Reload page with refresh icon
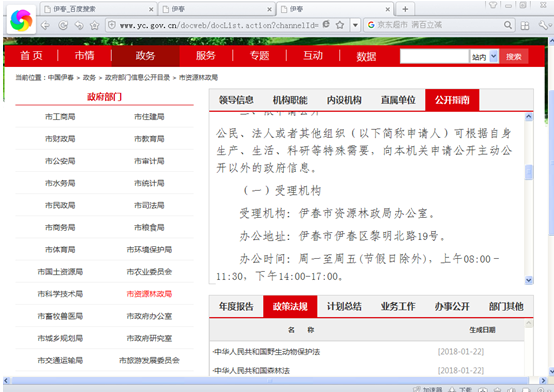 [63, 25]
